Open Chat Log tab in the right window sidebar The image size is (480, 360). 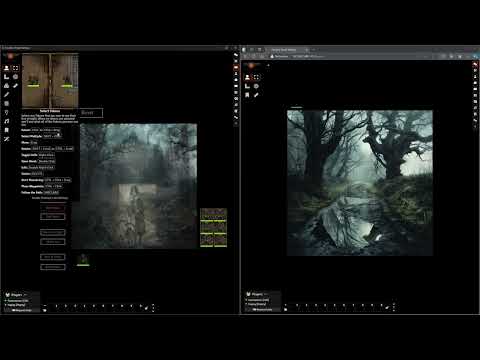(x=475, y=64)
